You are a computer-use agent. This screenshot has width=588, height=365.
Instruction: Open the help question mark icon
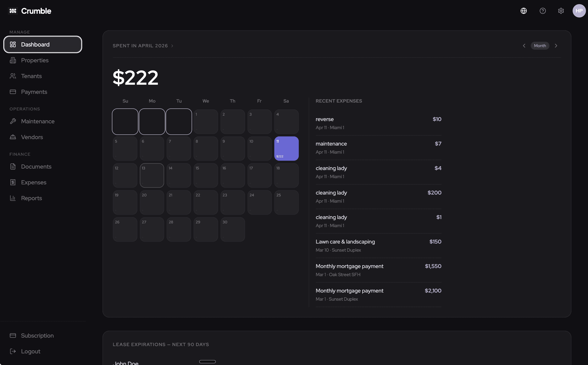coord(542,11)
